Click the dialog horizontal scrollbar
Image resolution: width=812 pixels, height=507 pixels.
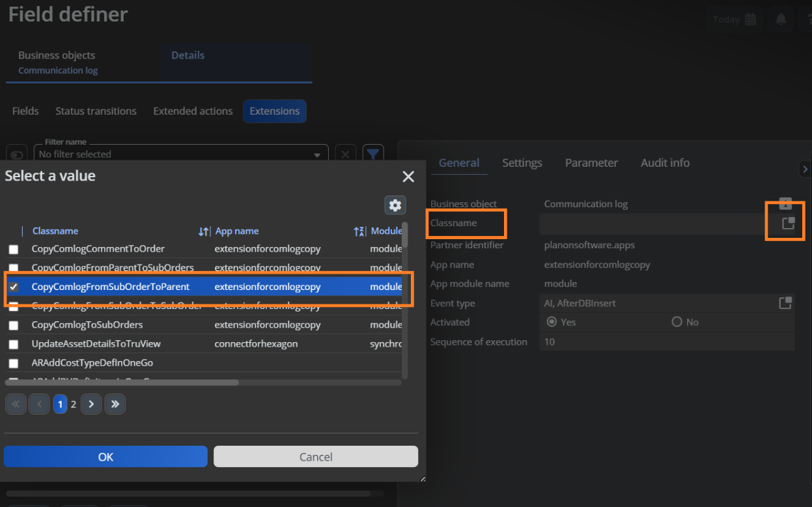[122, 383]
